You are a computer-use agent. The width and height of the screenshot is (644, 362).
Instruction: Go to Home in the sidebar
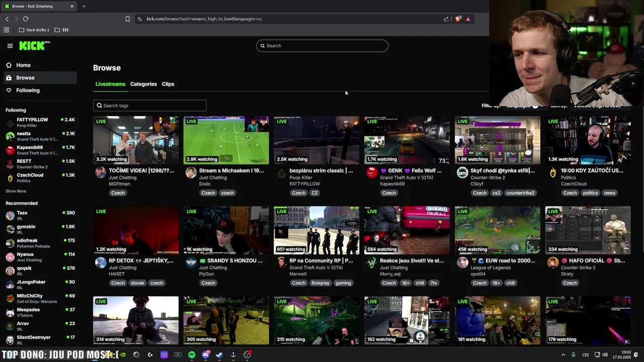(40, 65)
